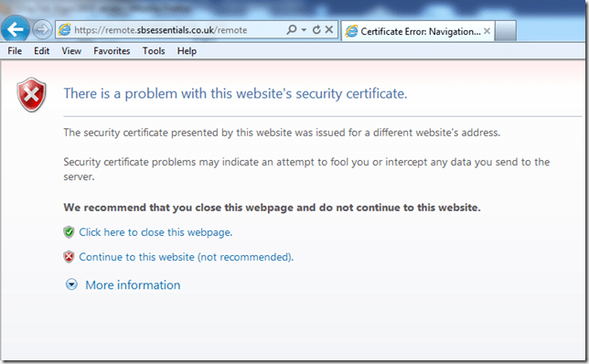Click the large red shield error icon

tap(31, 95)
